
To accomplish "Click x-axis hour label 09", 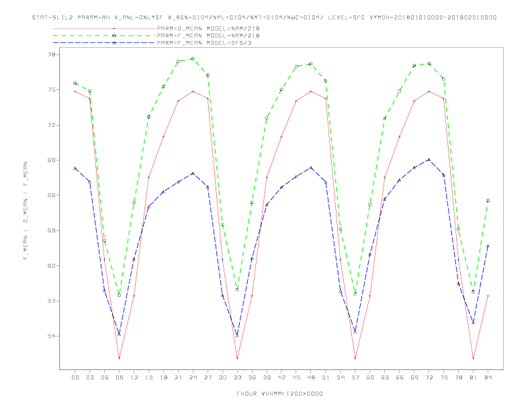I will click(x=119, y=377).
